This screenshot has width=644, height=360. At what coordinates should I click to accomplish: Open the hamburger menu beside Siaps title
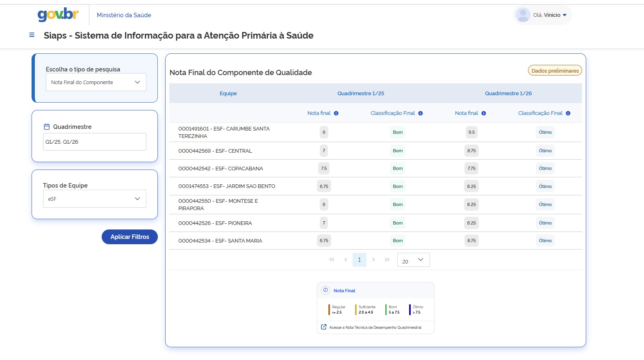tap(32, 35)
